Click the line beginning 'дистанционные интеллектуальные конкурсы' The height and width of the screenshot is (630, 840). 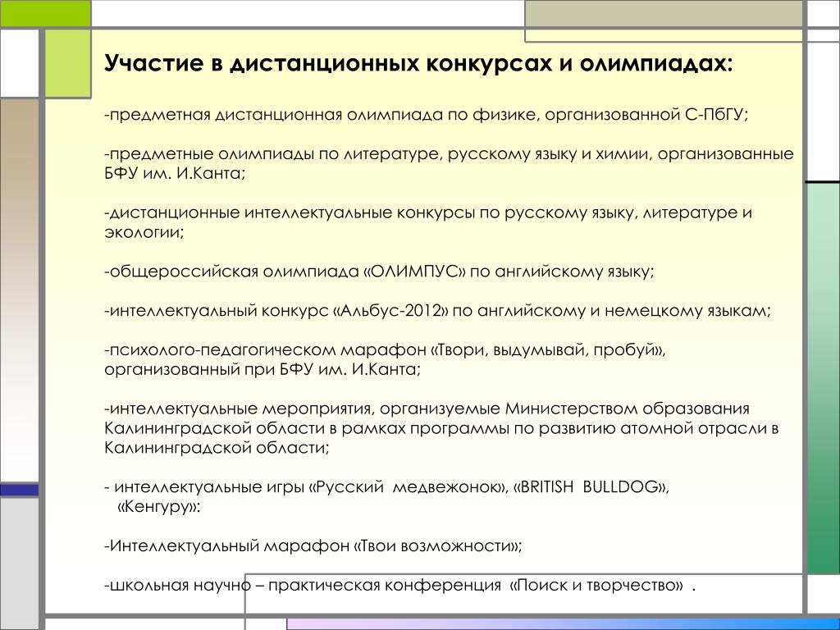coord(428,213)
